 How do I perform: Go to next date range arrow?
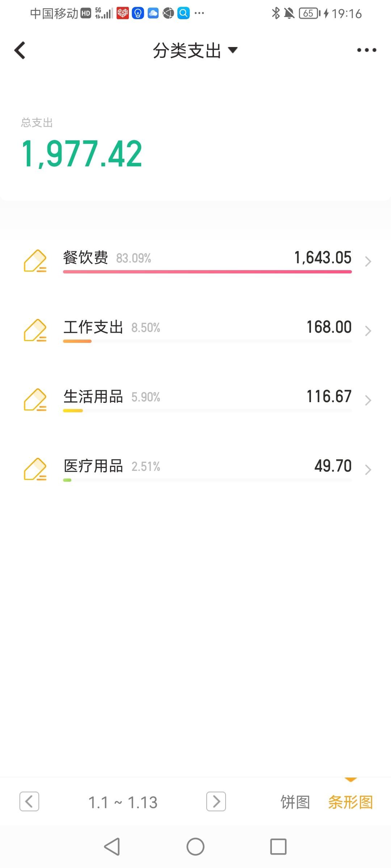click(216, 801)
